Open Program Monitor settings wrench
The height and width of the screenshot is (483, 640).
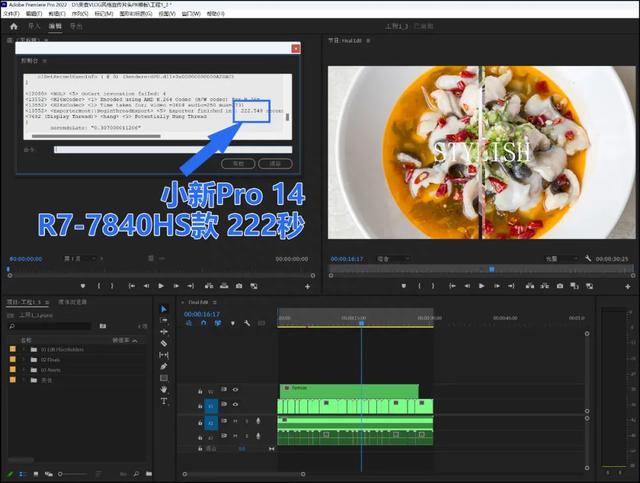click(x=588, y=258)
